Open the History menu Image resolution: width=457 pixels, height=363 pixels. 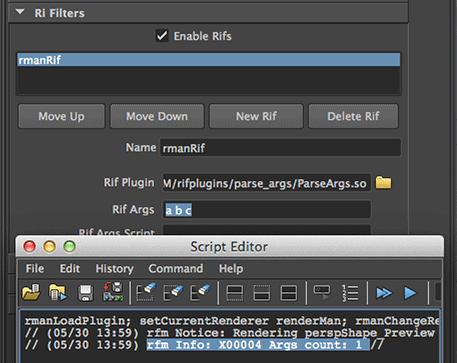click(x=114, y=268)
